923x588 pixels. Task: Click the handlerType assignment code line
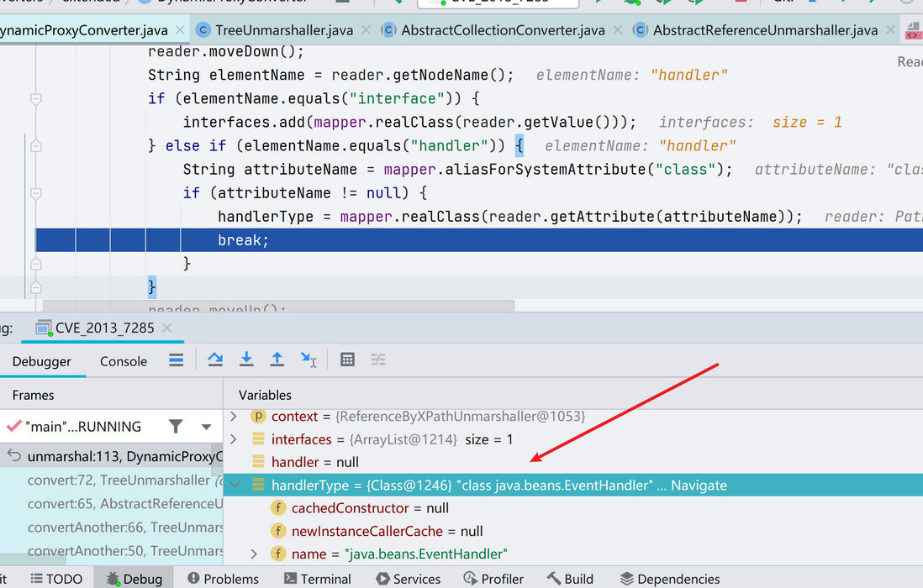coord(509,217)
